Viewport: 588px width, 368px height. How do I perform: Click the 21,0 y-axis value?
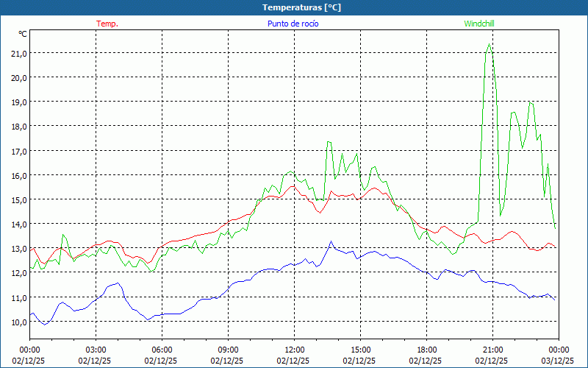pyautogui.click(x=18, y=53)
